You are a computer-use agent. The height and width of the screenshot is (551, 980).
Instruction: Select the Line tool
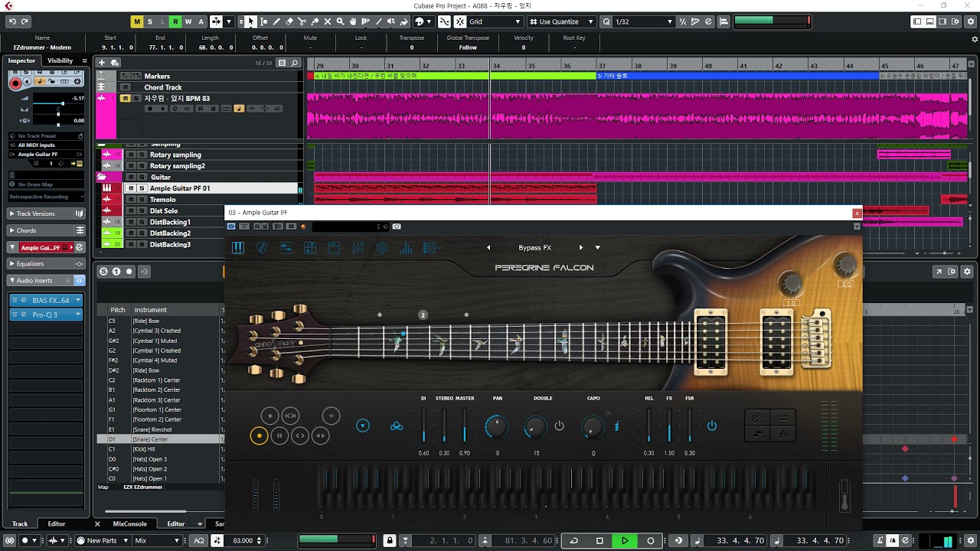pyautogui.click(x=378, y=21)
